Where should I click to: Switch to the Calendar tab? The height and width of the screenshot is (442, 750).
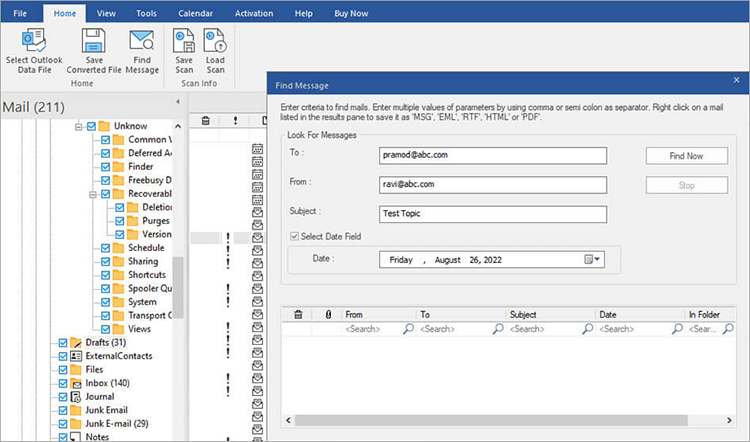tap(196, 13)
